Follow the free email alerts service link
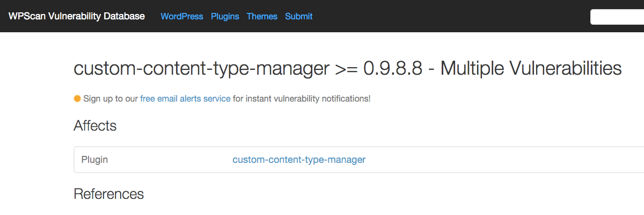Screen dimensions: 644x215 [x=185, y=99]
